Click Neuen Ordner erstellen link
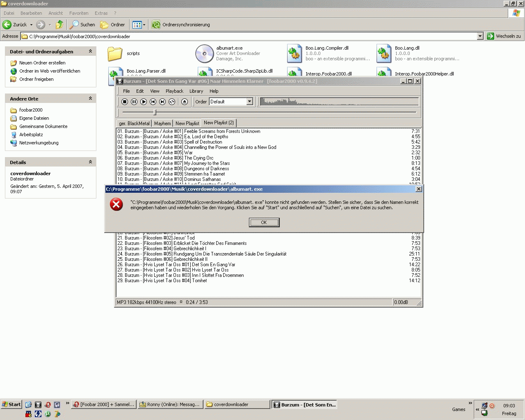The image size is (525, 420). pos(42,63)
